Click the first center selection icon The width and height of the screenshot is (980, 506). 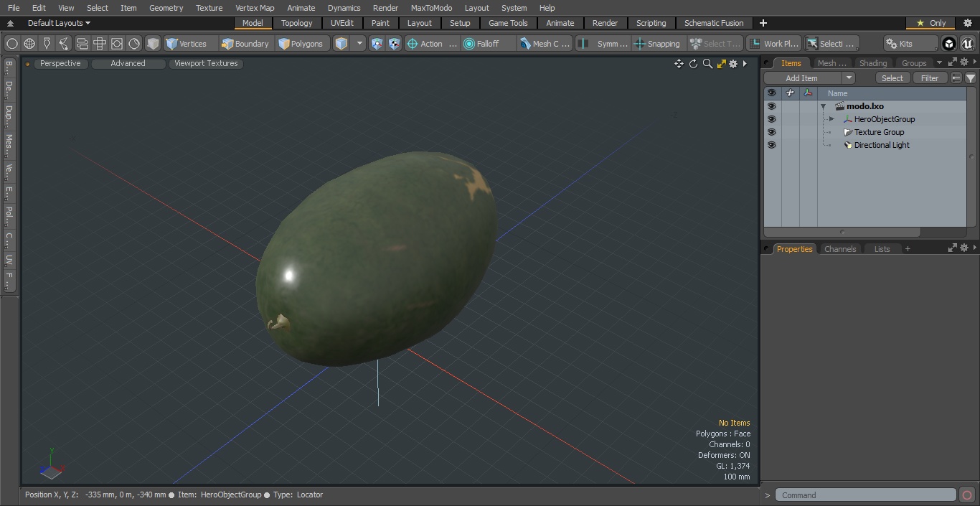click(x=377, y=44)
